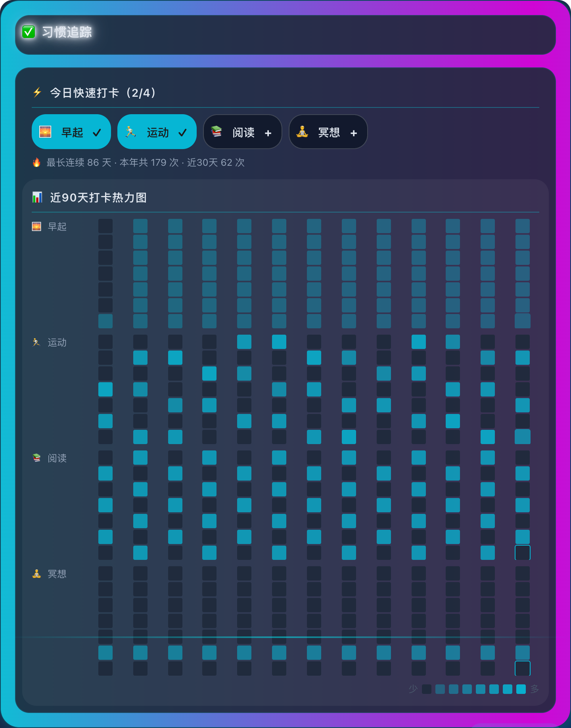The image size is (571, 728).
Task: Click the 多 legend label
Action: pos(535,689)
